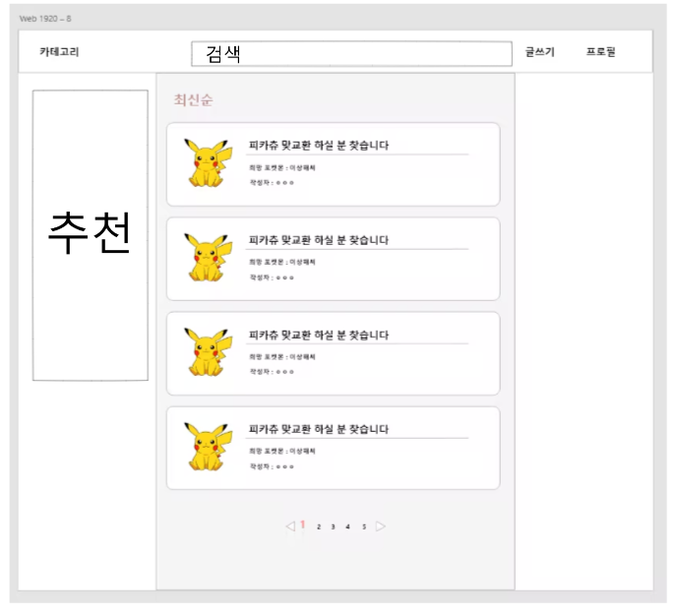Screen dimensions: 677x616
Task: Click the 글쓰기 write-post link
Action: pyautogui.click(x=539, y=52)
